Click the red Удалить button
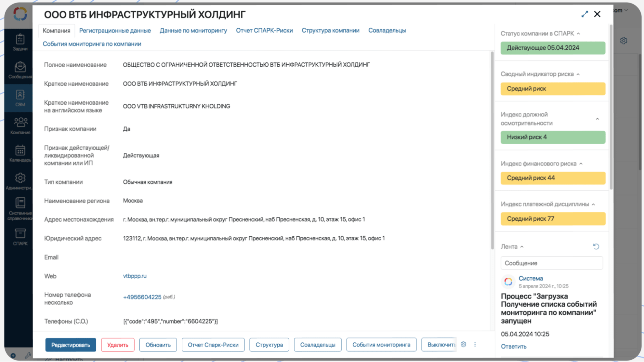This screenshot has width=644, height=362. click(x=118, y=345)
